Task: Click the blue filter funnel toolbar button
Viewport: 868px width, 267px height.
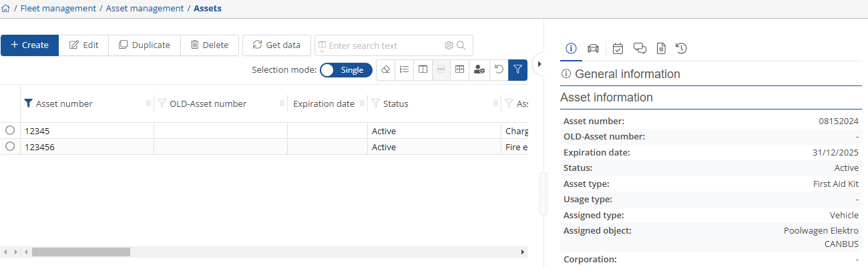Action: click(x=517, y=69)
